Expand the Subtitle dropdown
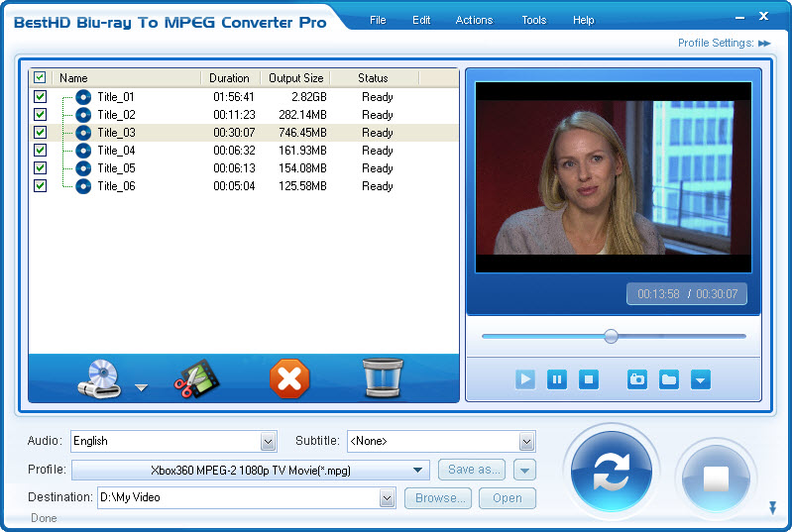This screenshot has width=792, height=532. 526,442
